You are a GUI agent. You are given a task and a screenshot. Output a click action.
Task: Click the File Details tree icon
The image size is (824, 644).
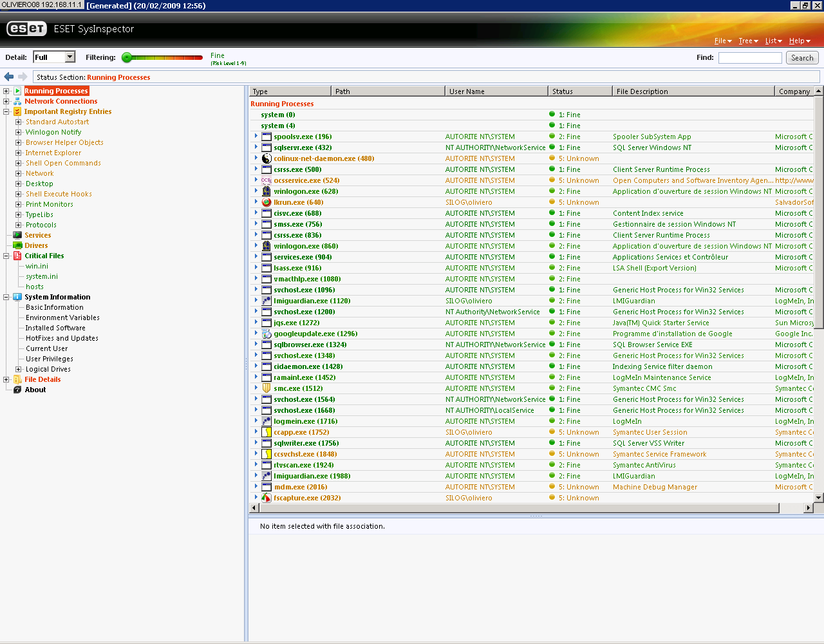click(18, 379)
